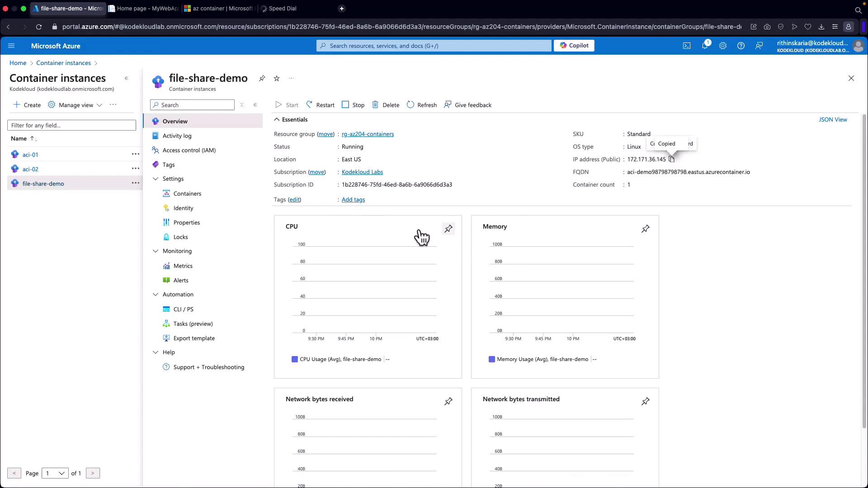Viewport: 868px width, 488px height.
Task: Select Metrics in the sidebar menu
Action: 183,266
